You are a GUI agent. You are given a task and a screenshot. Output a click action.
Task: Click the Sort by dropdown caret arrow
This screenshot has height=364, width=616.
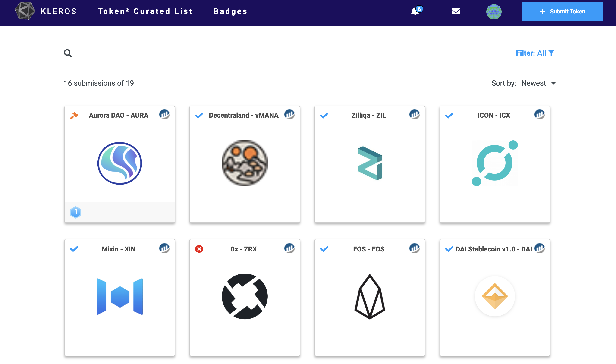(x=553, y=83)
